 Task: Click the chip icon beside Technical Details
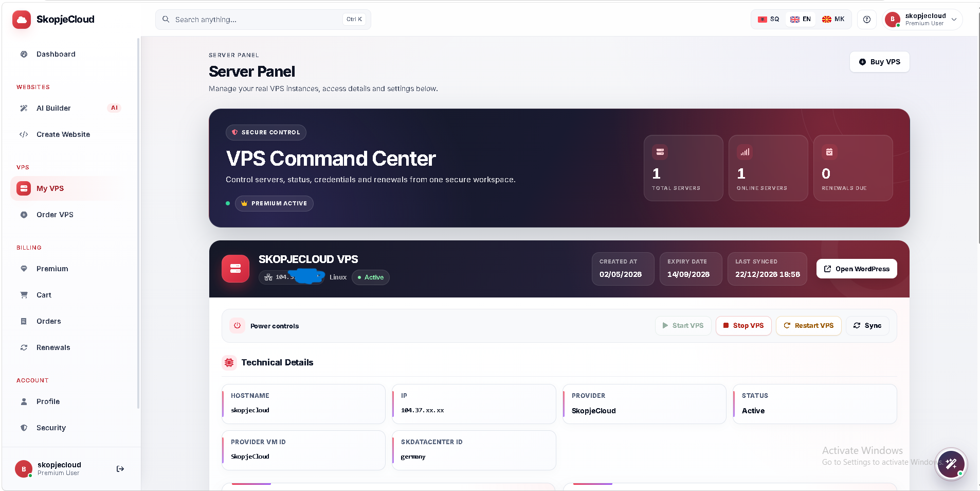[229, 362]
